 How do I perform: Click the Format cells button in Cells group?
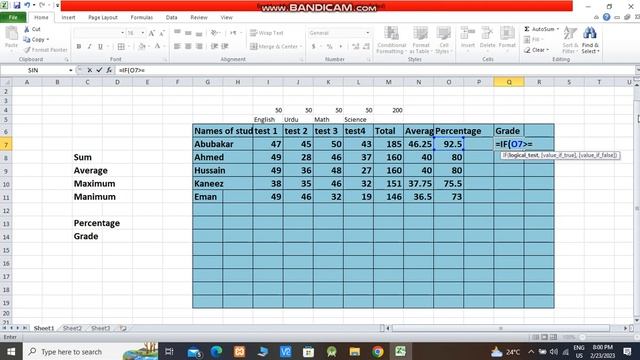click(507, 38)
